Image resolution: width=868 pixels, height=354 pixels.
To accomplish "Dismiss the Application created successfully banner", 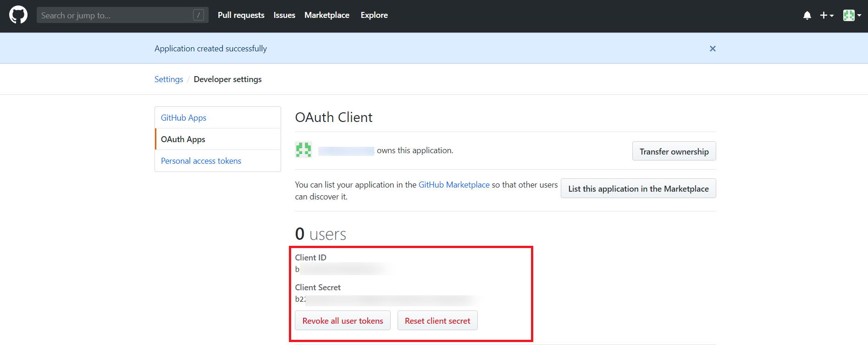I will (713, 49).
